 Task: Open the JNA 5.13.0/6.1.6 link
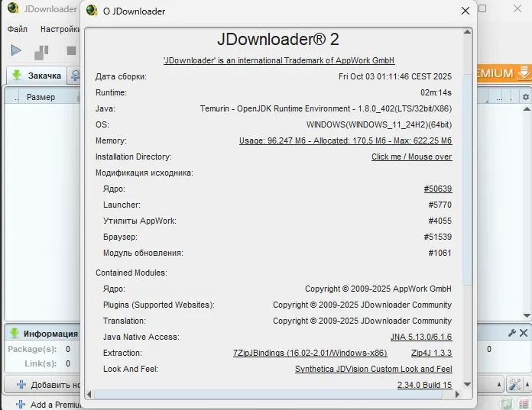420,337
